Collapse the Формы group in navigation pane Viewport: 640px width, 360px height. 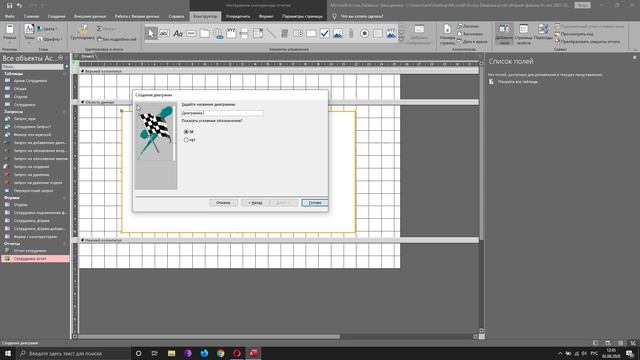point(64,198)
